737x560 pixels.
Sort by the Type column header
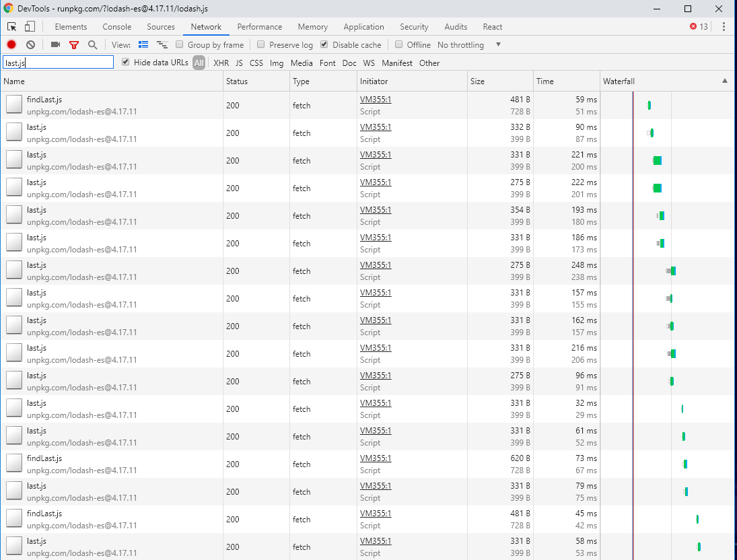coord(323,81)
